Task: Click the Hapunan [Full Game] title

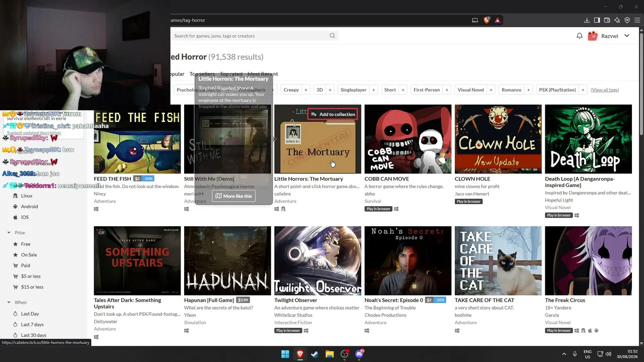Action: 209,300
